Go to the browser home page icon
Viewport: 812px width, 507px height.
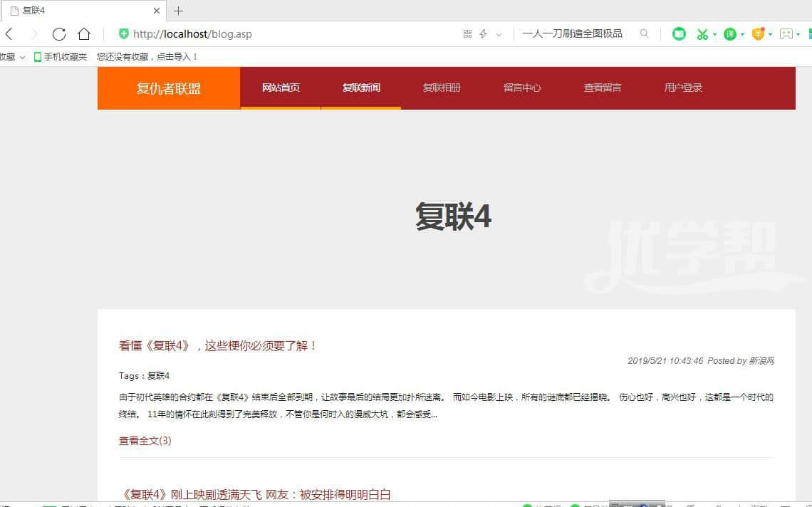(x=84, y=34)
